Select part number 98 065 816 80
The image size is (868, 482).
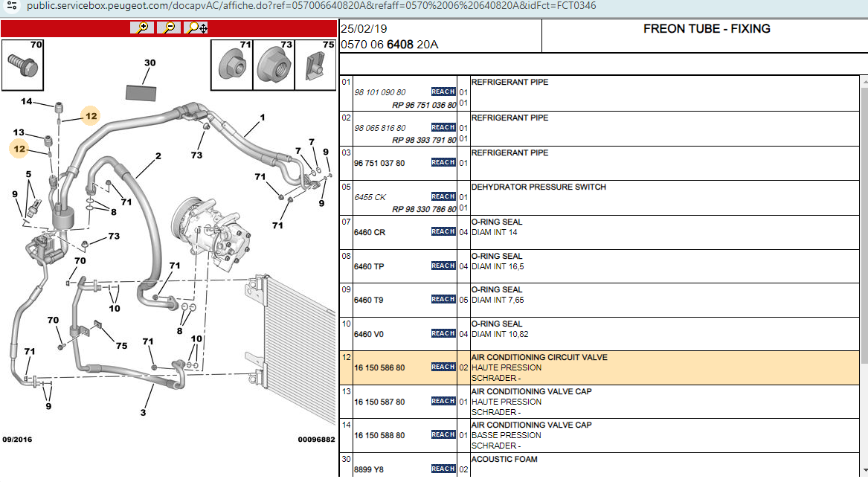click(x=380, y=128)
